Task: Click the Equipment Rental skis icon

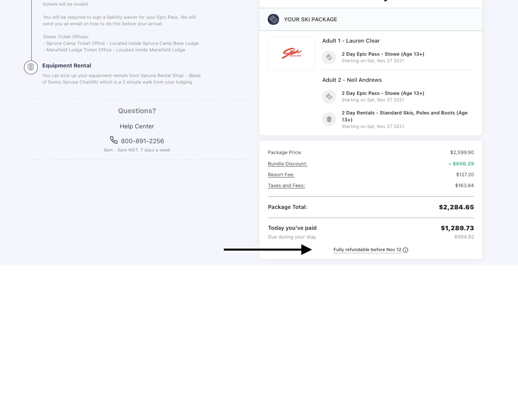Action: pos(31,67)
